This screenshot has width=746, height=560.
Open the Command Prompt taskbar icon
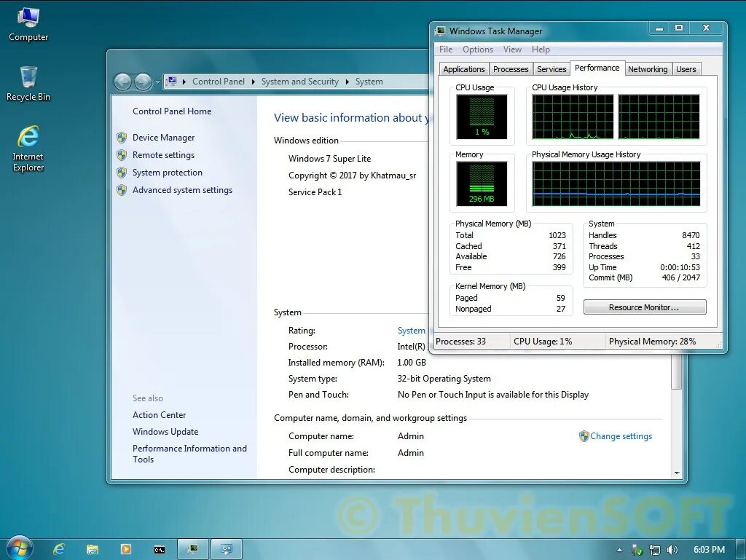coord(160,550)
